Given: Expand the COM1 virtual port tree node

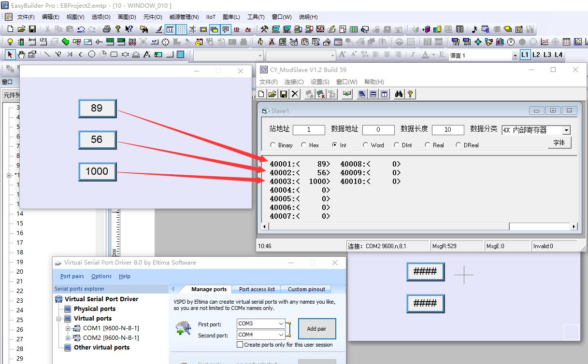Looking at the screenshot, I should (x=68, y=328).
